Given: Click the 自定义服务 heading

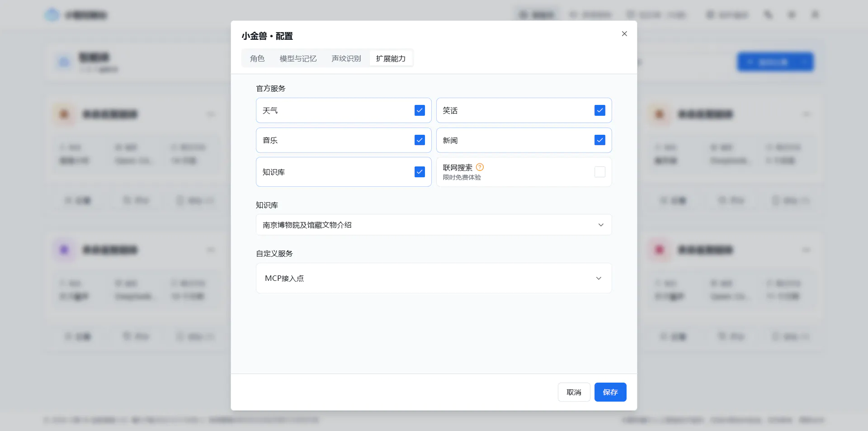Looking at the screenshot, I should click(x=274, y=253).
